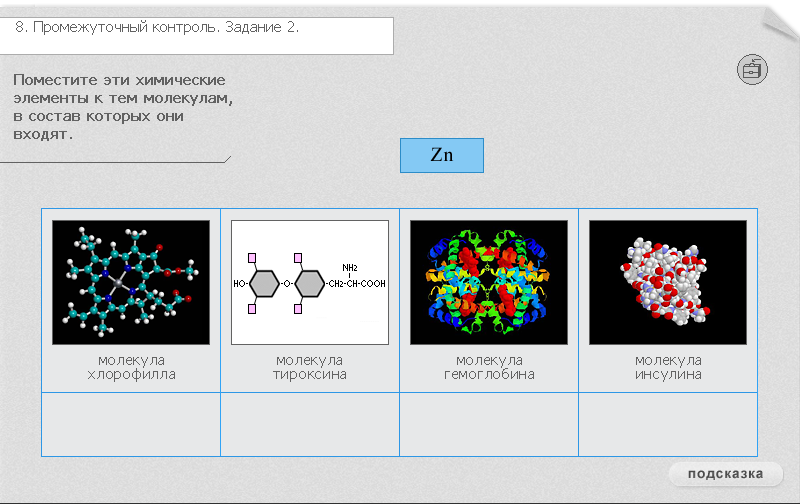Open the chlorophyll molecule image
Image resolution: width=800 pixels, height=504 pixels.
click(x=131, y=282)
